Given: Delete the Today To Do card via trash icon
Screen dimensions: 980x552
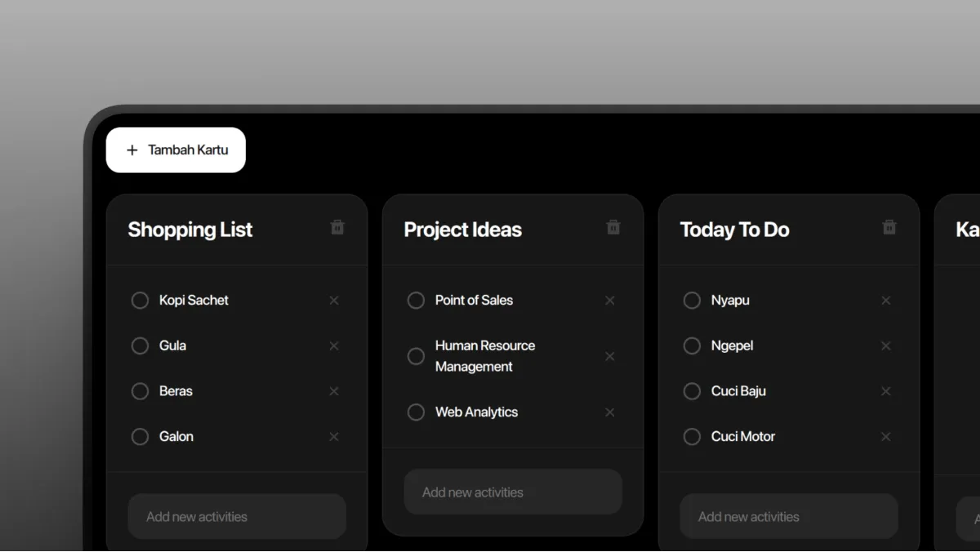Looking at the screenshot, I should (889, 228).
